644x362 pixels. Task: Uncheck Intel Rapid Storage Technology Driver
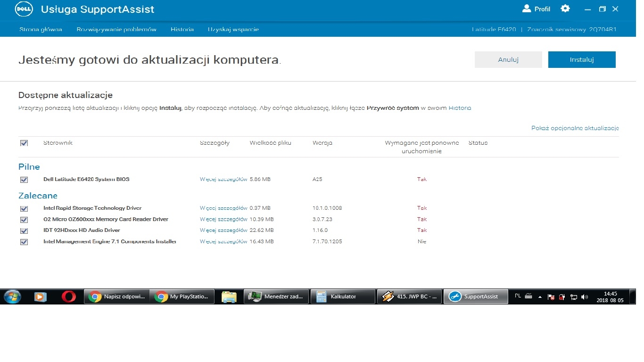(24, 208)
